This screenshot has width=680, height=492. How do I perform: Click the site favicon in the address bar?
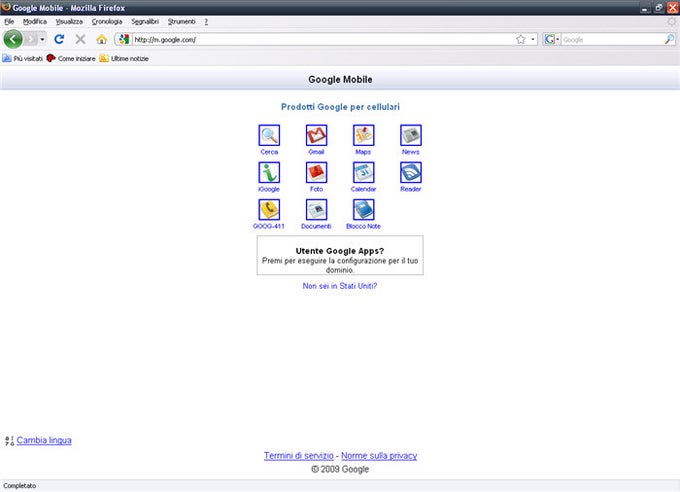coord(124,39)
